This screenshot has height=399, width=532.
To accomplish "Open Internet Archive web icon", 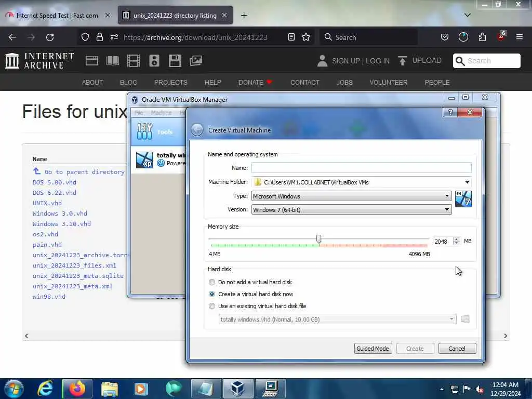I will [92, 61].
